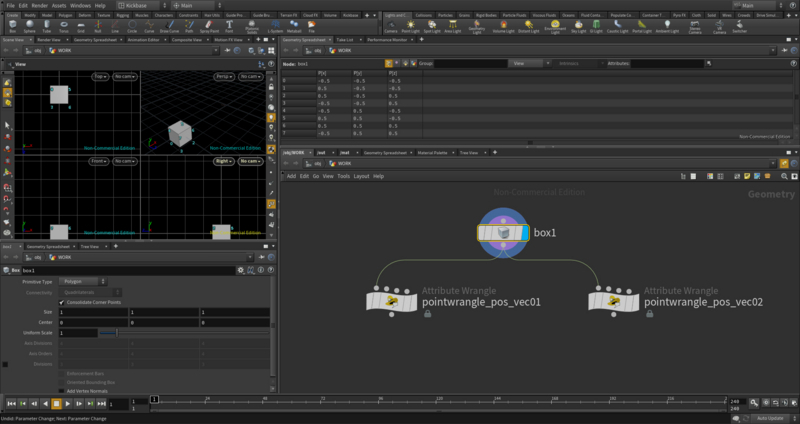Toggle Add Vertex Normals checkbox
The width and height of the screenshot is (800, 424).
[62, 391]
